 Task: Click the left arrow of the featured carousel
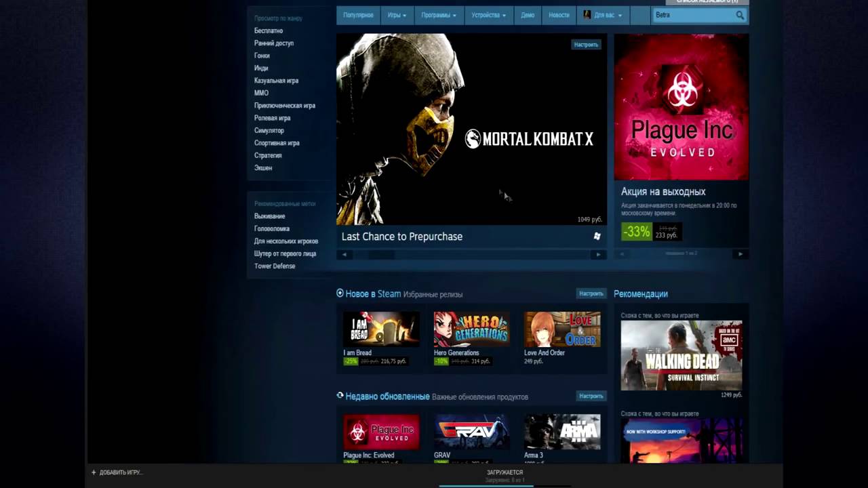pyautogui.click(x=344, y=255)
